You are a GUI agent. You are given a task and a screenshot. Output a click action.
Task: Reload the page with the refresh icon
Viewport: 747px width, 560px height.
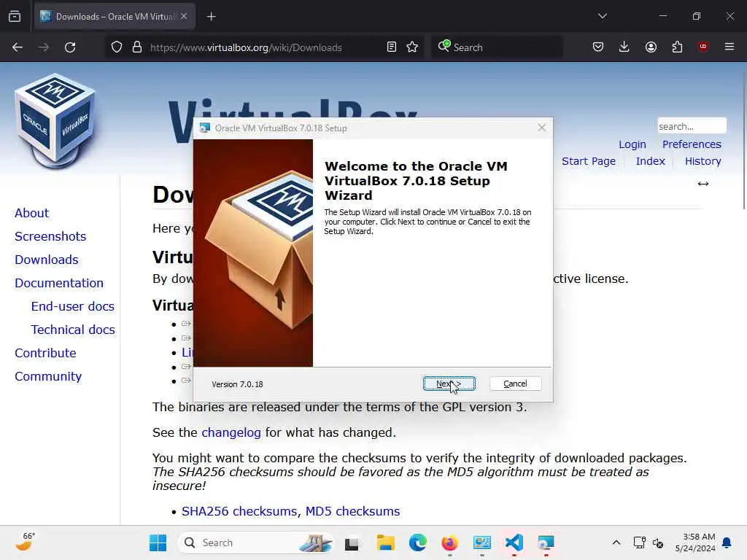[70, 47]
